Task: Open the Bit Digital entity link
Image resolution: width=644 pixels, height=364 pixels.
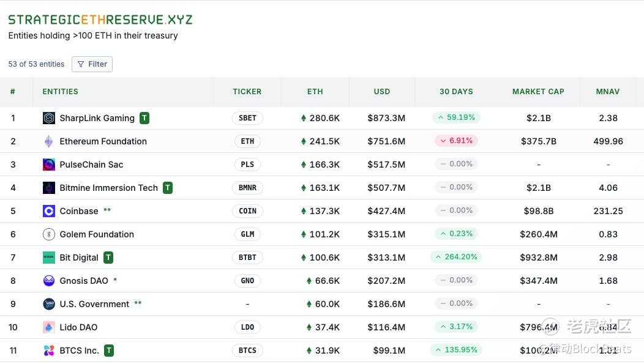Action: click(x=79, y=258)
